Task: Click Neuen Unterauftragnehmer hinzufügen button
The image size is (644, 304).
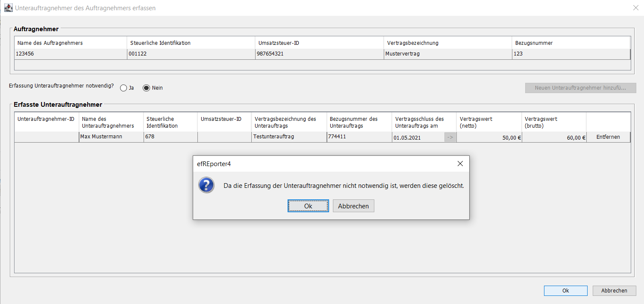Action: 580,88
